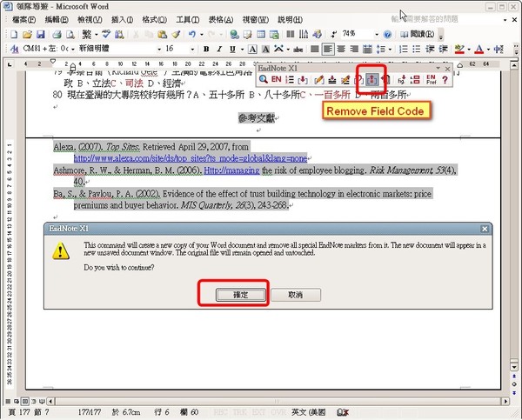This screenshot has width=522, height=420.
Task: Open the 工具(T) menu
Action: 188,20
